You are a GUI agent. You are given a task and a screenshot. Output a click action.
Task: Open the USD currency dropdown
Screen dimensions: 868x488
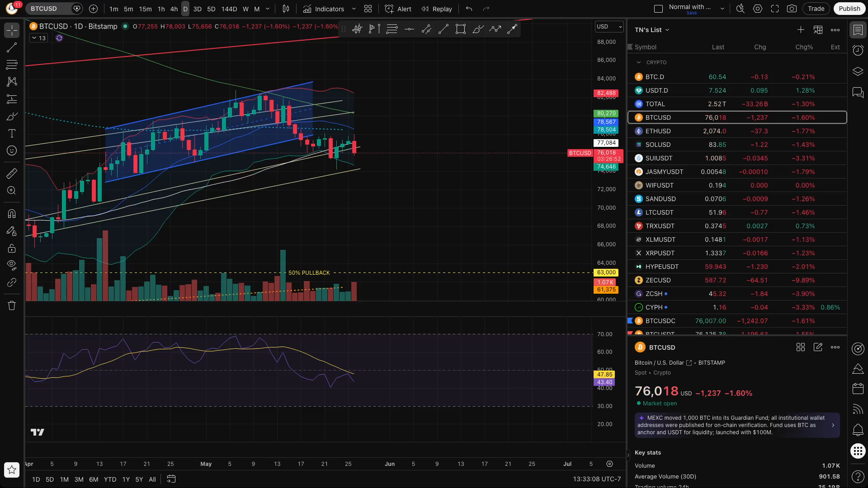(x=609, y=27)
